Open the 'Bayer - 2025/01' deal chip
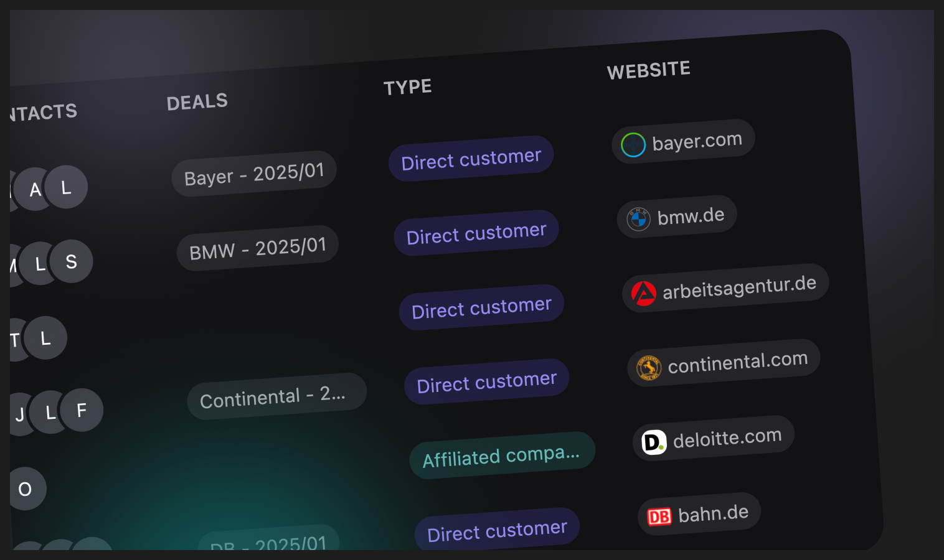This screenshot has height=560, width=944. point(254,174)
